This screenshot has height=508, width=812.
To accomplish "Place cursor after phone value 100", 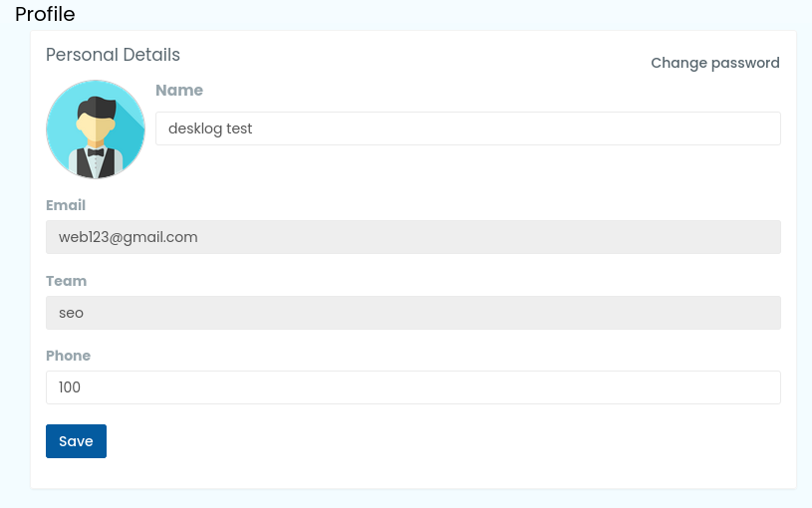I will (x=82, y=387).
